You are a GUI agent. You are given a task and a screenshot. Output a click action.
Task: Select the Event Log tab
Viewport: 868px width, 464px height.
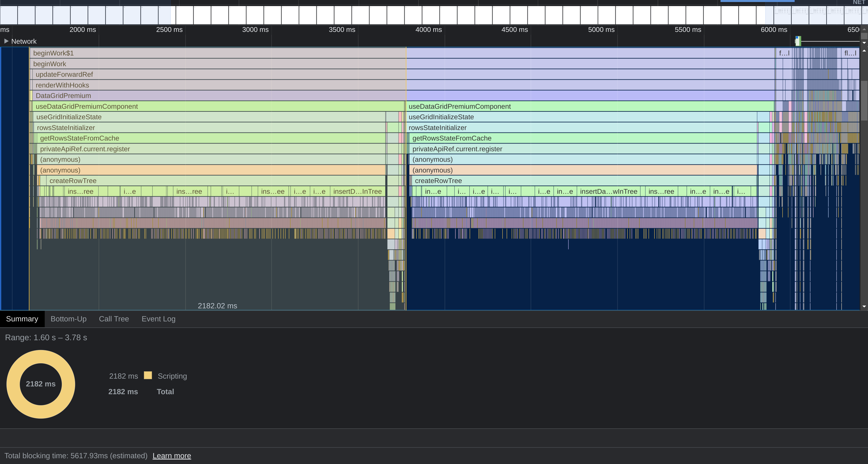coord(158,319)
